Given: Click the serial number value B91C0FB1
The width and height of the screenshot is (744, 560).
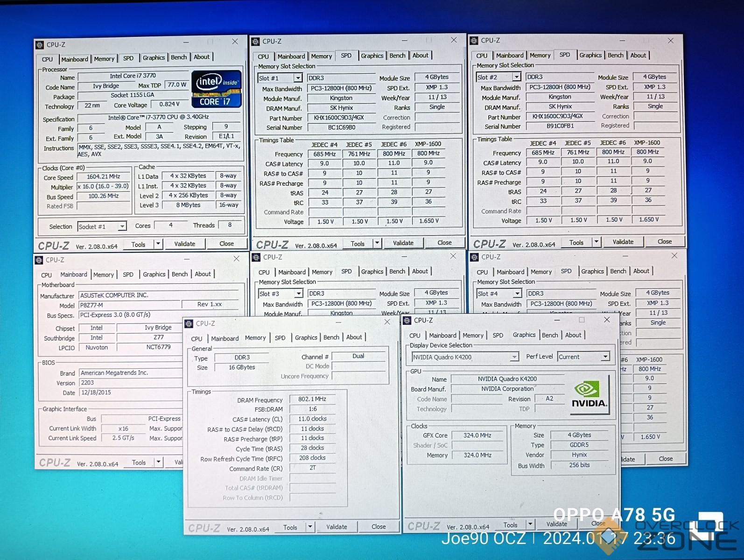Looking at the screenshot, I should (560, 126).
